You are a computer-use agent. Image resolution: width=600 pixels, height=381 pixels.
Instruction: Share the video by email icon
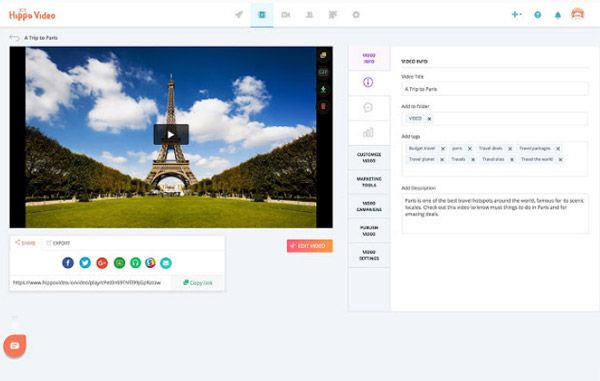click(166, 263)
